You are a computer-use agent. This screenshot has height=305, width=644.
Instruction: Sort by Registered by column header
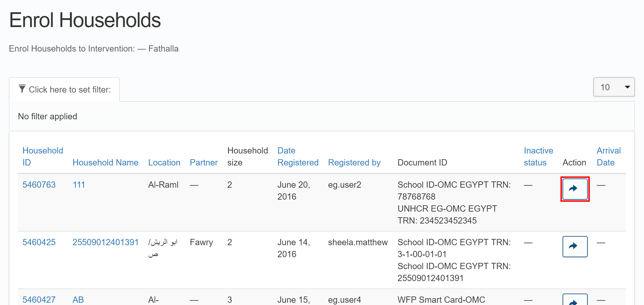tap(354, 163)
